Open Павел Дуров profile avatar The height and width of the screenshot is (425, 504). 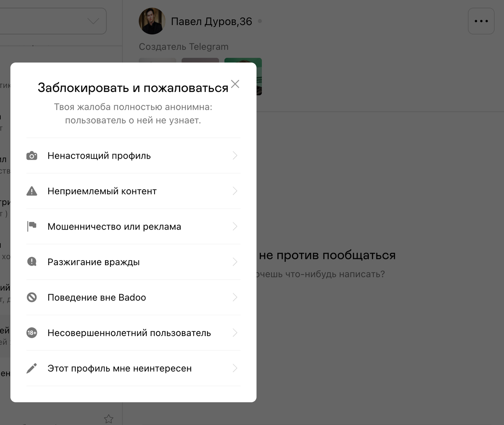152,21
